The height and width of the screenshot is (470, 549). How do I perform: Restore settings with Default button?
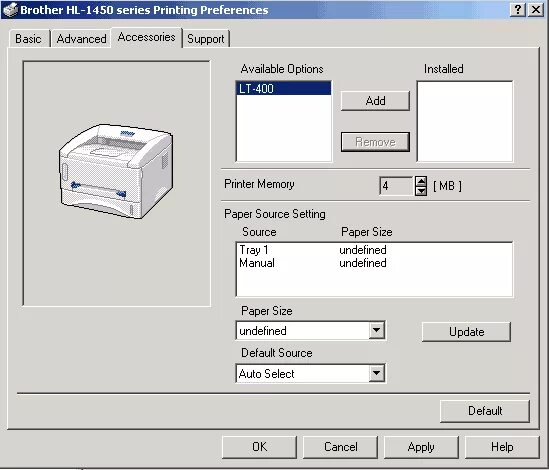pos(485,411)
